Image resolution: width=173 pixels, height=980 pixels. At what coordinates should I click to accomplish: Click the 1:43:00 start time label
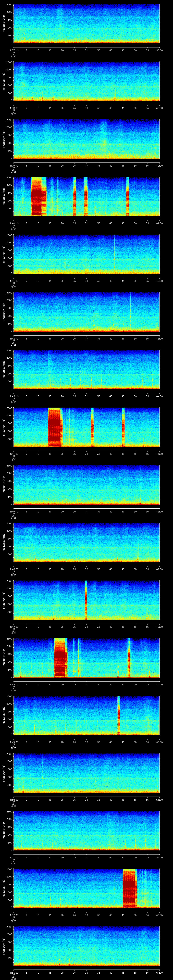tap(14, 396)
